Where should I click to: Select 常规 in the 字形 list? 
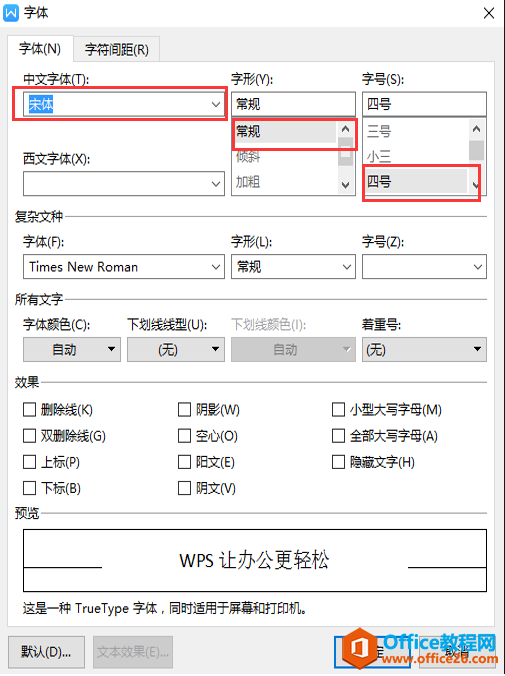(x=285, y=131)
